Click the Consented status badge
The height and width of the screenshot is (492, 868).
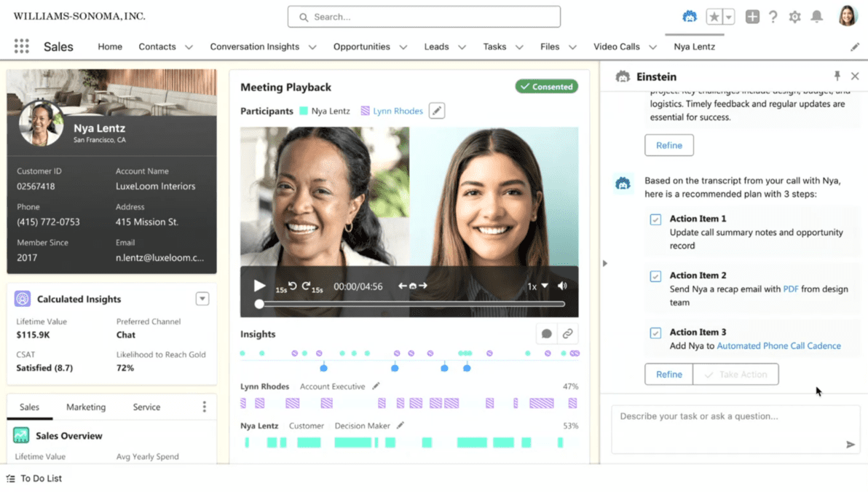[546, 87]
